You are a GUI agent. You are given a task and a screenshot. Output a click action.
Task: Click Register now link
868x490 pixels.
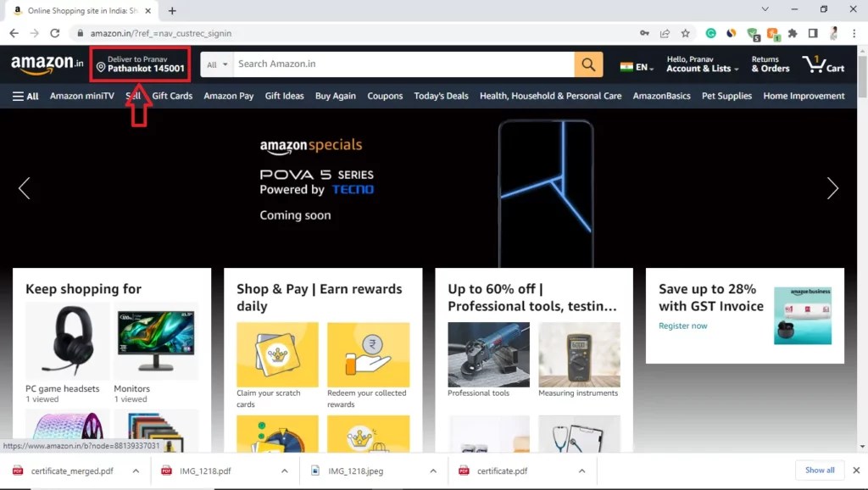[682, 326]
